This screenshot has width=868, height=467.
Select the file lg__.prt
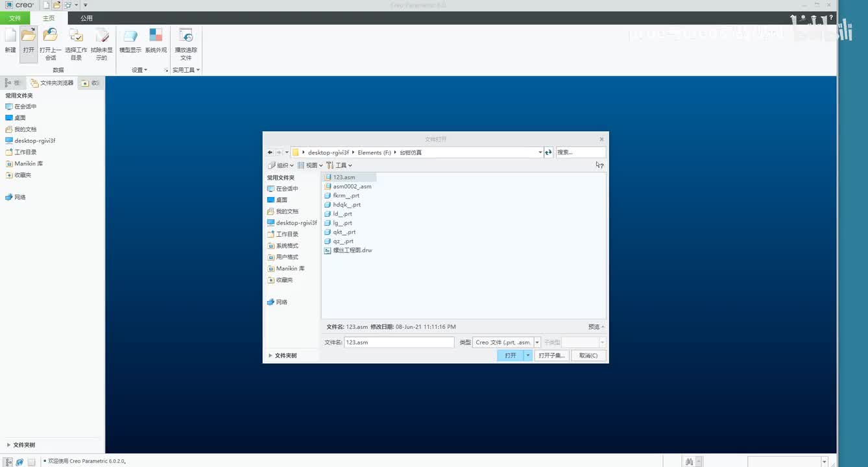click(338, 222)
